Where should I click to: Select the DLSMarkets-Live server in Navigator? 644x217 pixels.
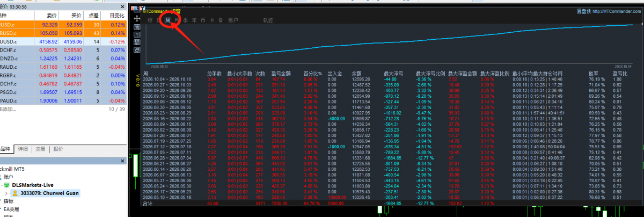[33, 184]
